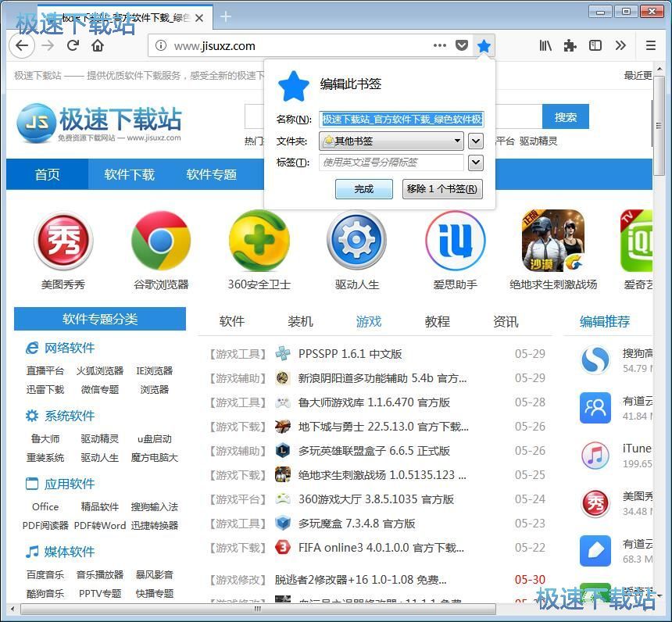This screenshot has height=622, width=672.
Task: Switch to the 软件下载 navigation tab
Action: point(130,174)
